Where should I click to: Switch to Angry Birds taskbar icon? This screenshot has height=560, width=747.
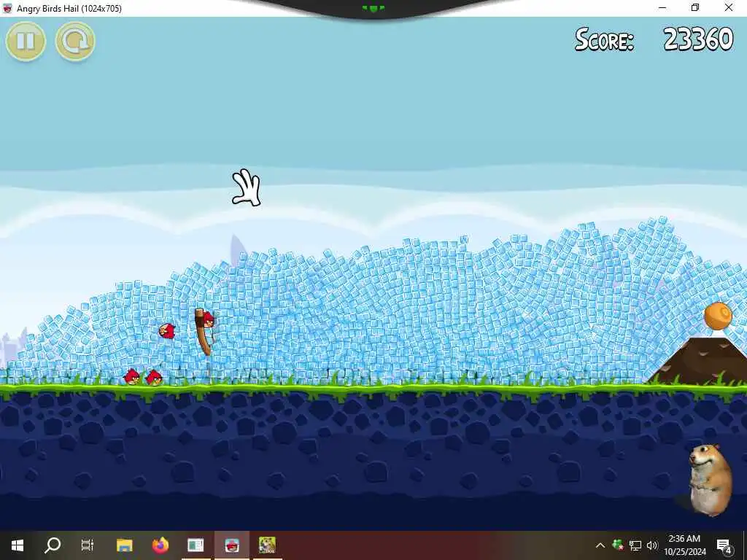[231, 545]
